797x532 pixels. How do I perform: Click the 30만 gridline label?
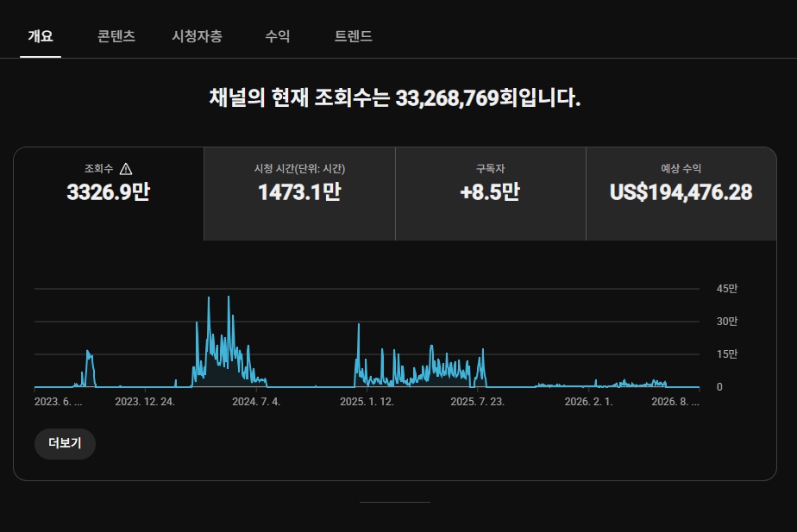[x=727, y=321]
